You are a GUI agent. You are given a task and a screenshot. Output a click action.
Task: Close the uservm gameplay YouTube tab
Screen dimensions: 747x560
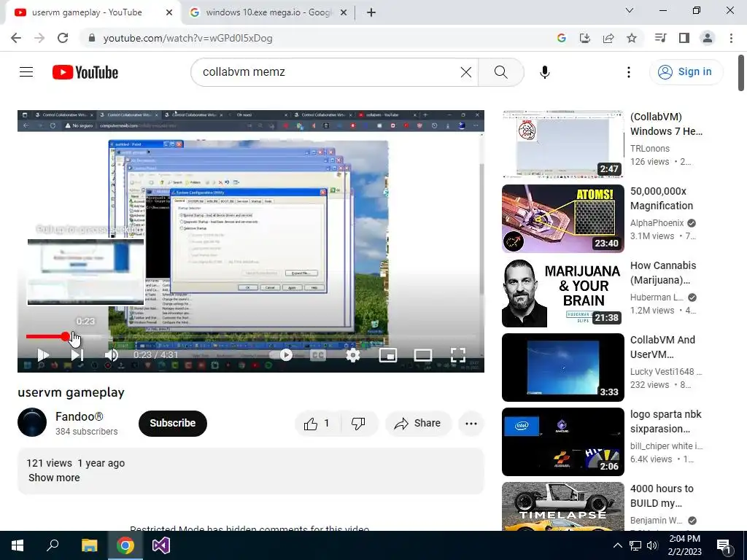[x=169, y=13]
